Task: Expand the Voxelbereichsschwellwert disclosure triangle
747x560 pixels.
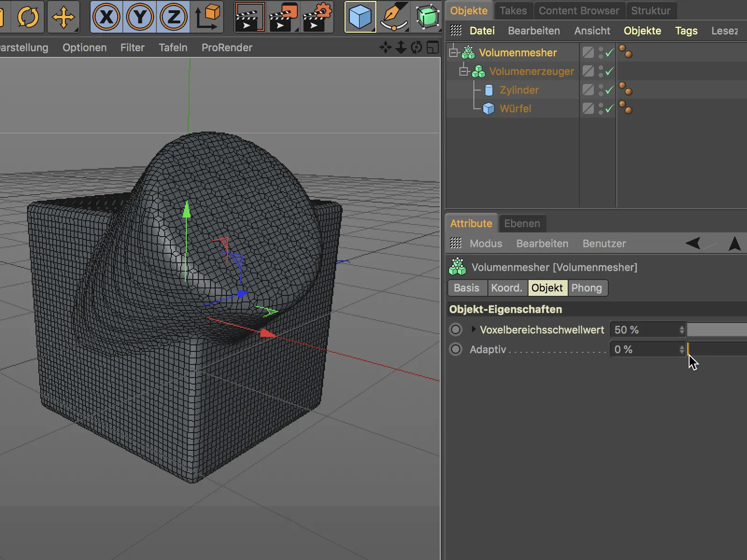Action: [473, 329]
